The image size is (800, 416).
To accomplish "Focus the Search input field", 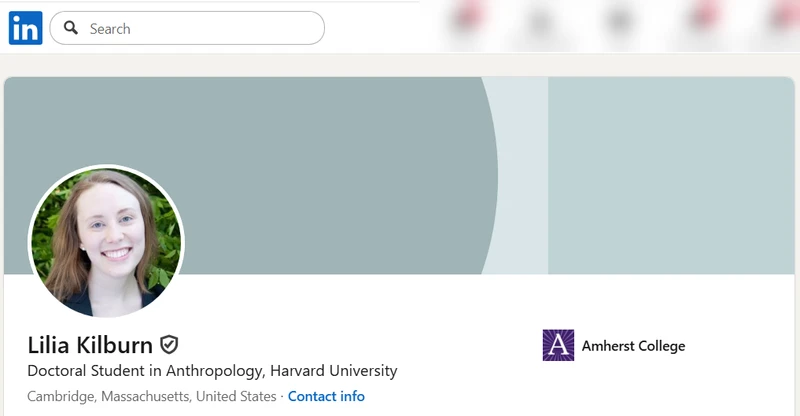I will (200, 28).
